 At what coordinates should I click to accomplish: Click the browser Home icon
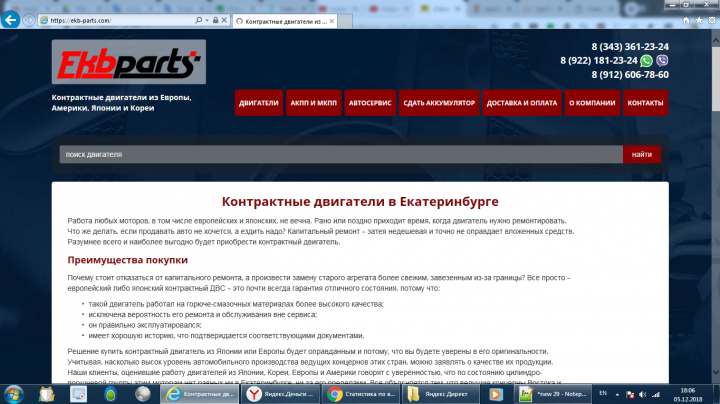686,21
